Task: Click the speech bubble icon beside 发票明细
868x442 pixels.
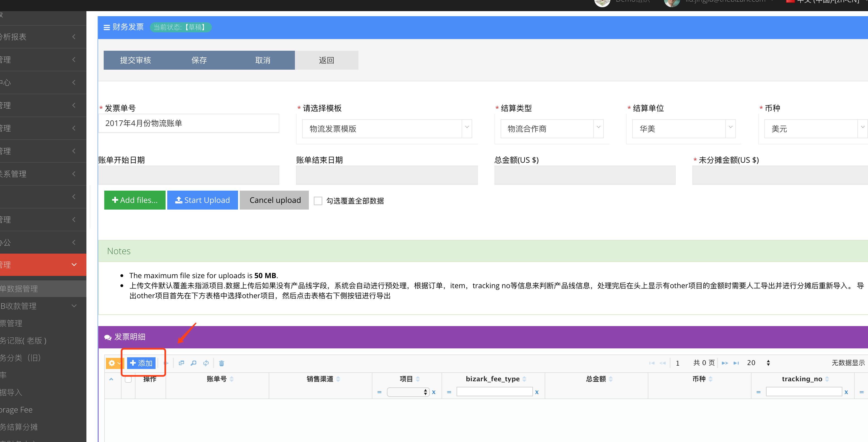Action: point(108,337)
